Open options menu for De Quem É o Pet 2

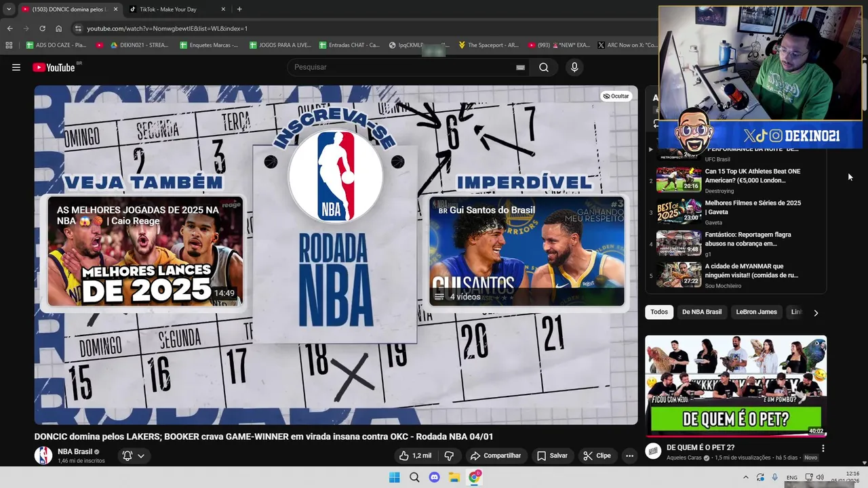pos(823,449)
